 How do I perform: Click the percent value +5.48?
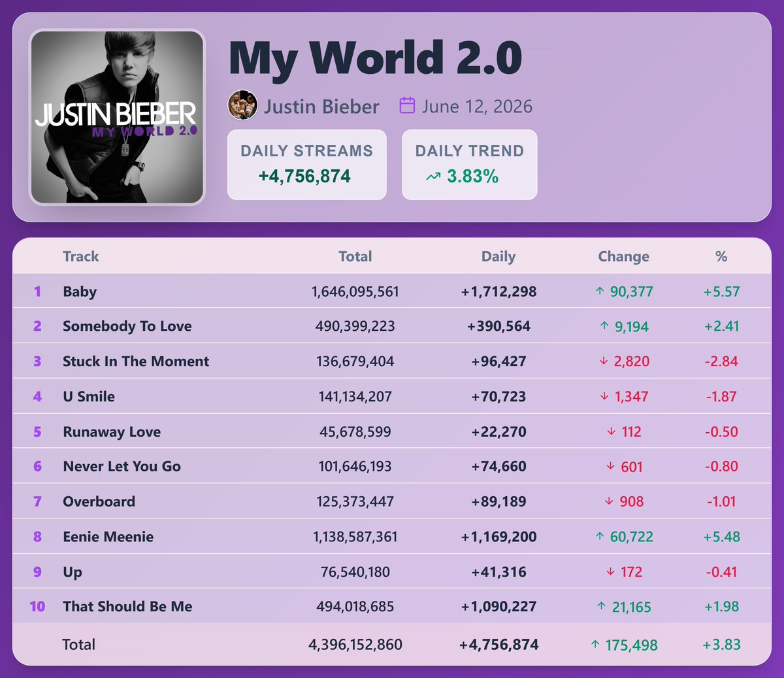pos(721,537)
